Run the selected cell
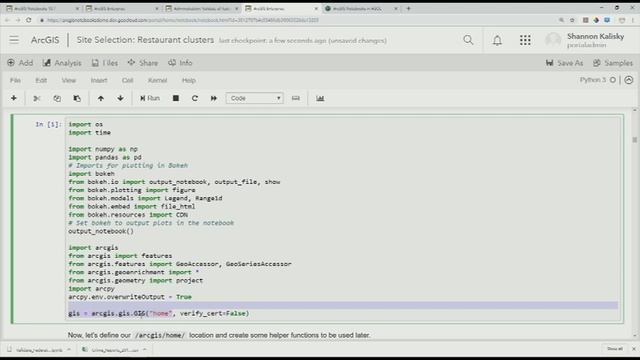This screenshot has height=360, width=640. pos(150,98)
